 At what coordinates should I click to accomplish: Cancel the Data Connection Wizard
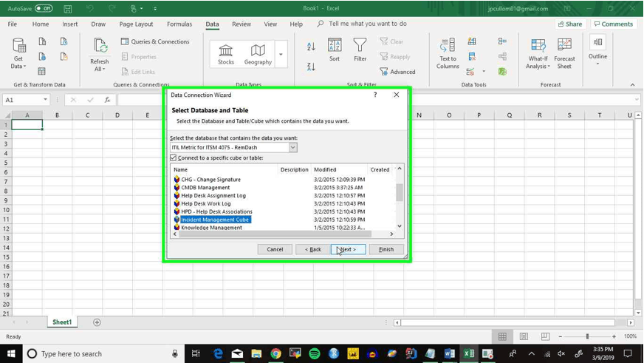coord(275,249)
